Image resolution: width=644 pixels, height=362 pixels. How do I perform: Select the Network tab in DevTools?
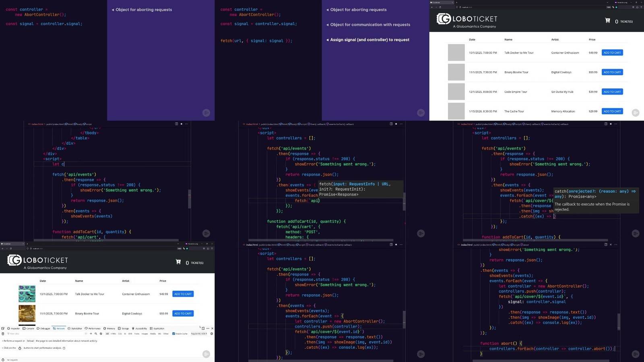[x=59, y=329]
